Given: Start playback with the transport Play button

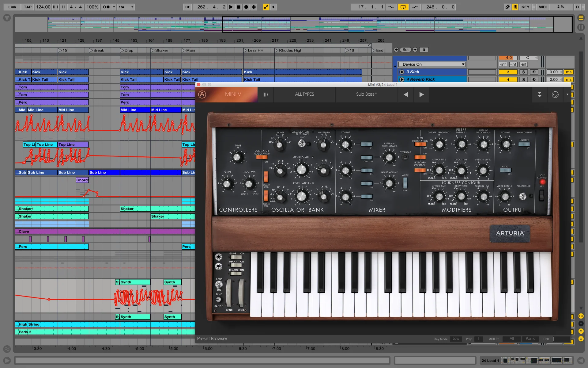Looking at the screenshot, I should 231,7.
